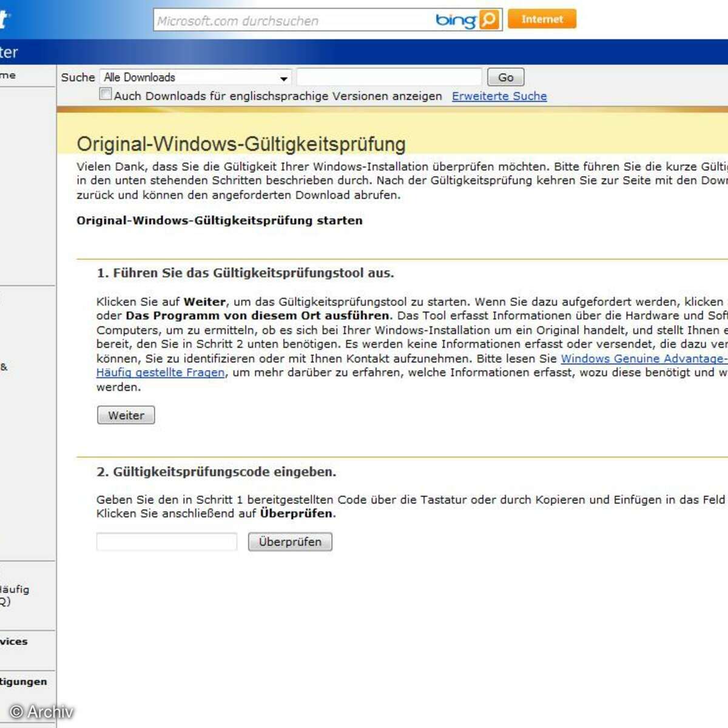Screen dimensions: 728x728
Task: Select the 'tigungen' sidebar menu item
Action: (x=23, y=681)
